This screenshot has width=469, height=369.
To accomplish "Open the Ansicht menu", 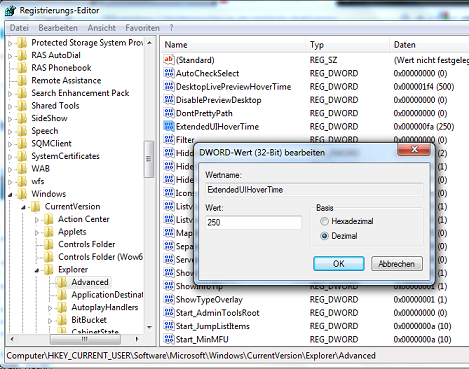I will point(102,28).
